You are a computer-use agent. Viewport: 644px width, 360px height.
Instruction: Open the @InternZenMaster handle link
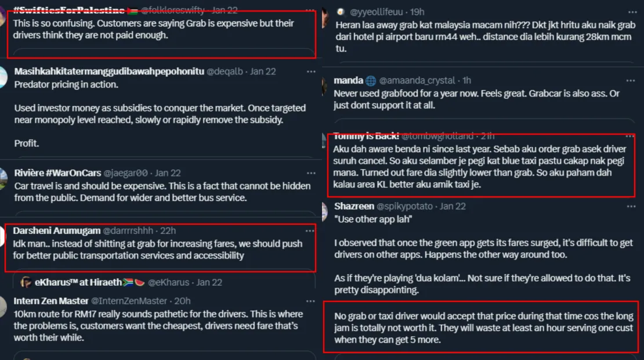coord(128,301)
